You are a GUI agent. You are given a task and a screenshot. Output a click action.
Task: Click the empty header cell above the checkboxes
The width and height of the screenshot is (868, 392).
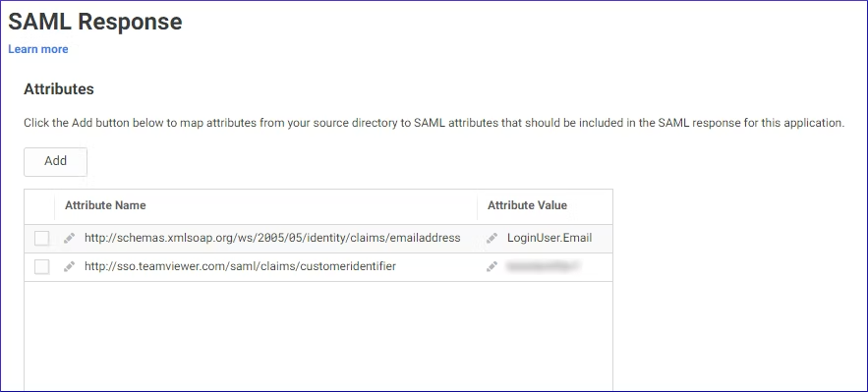click(x=39, y=206)
